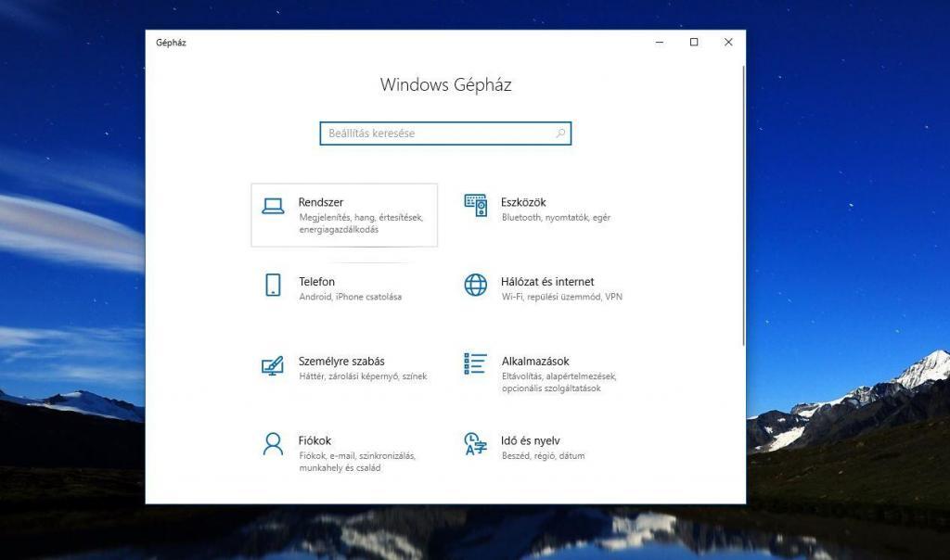Click the vertical scrollbar of the Gépház window
Viewport: 950px width, 560px height.
743,204
